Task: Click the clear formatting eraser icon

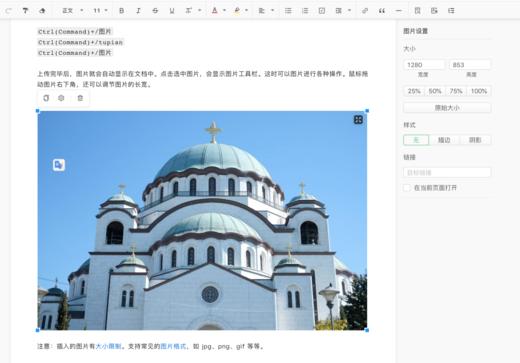Action: coord(42,11)
